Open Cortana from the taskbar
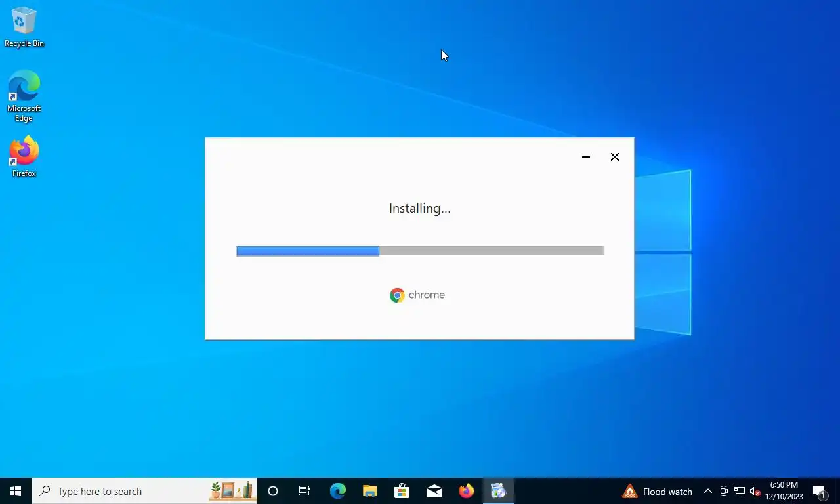The height and width of the screenshot is (504, 840). pos(273,491)
